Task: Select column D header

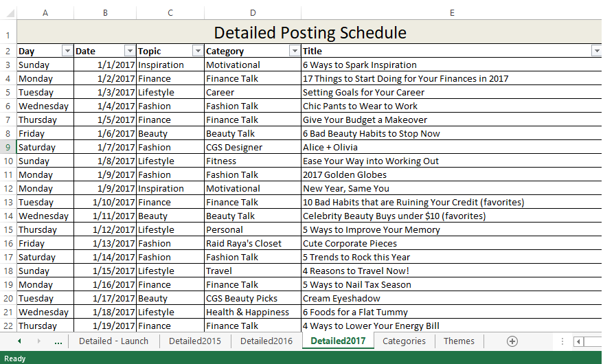Action: pos(253,12)
